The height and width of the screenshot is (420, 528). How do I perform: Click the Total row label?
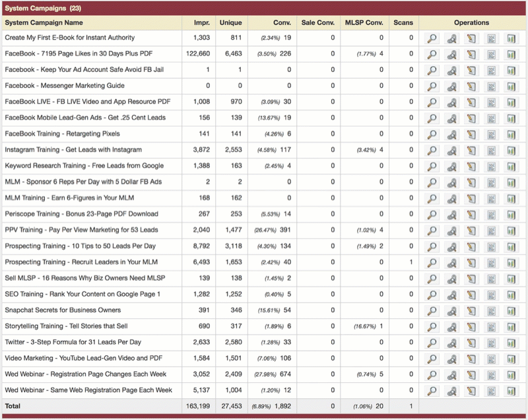tap(13, 406)
